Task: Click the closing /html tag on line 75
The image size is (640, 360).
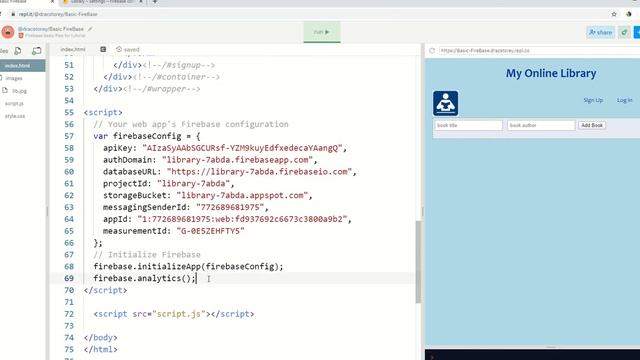Action: point(101,349)
